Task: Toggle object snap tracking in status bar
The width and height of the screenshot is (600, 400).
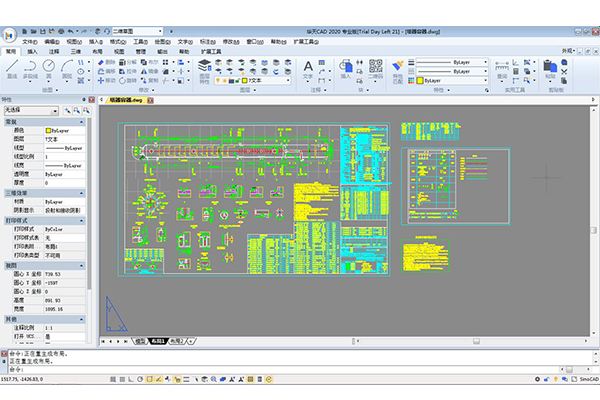Action: coord(158,379)
